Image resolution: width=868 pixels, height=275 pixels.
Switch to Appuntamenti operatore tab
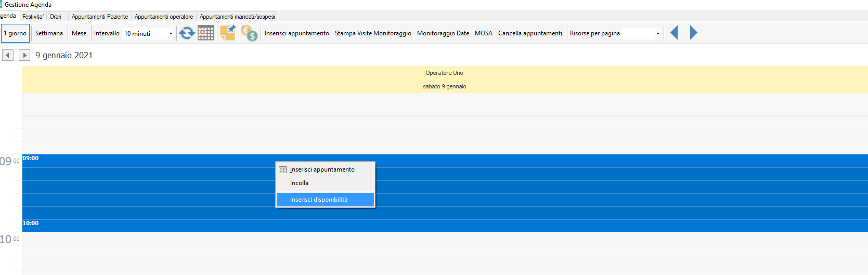164,17
